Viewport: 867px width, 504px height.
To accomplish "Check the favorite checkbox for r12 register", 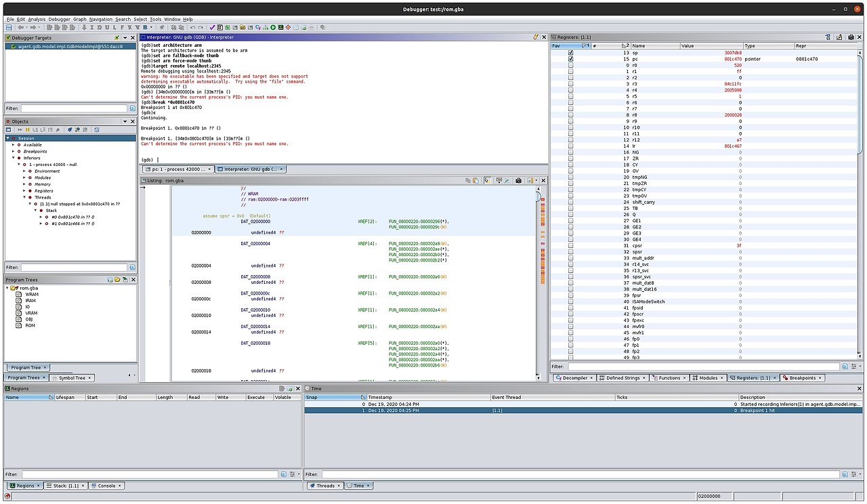I will point(570,141).
